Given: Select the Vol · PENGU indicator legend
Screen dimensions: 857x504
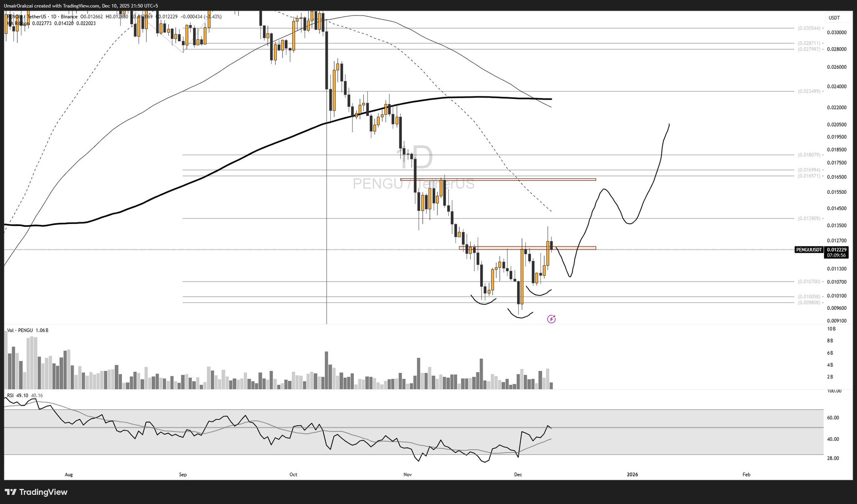Looking at the screenshot, I should coord(20,330).
